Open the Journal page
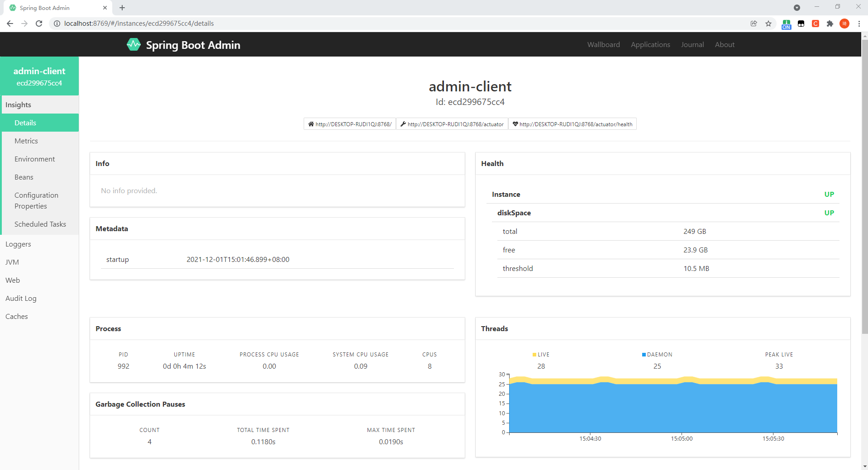Screen dimensions: 868x470 692,44
